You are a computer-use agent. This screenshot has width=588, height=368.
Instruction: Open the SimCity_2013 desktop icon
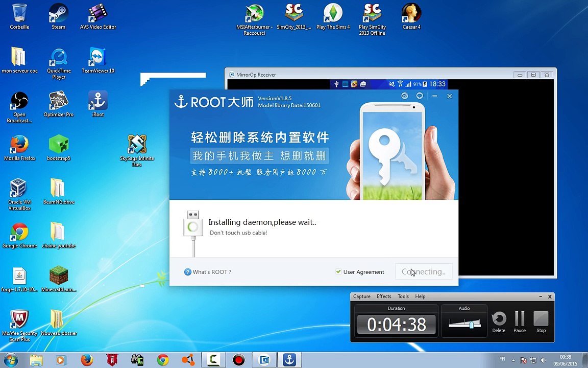294,16
